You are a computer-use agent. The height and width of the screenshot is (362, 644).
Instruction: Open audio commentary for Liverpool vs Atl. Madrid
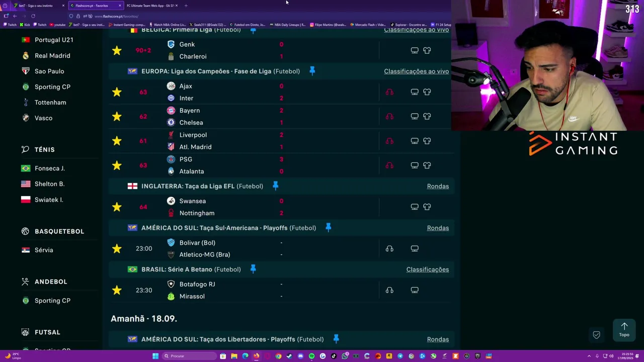tap(389, 141)
